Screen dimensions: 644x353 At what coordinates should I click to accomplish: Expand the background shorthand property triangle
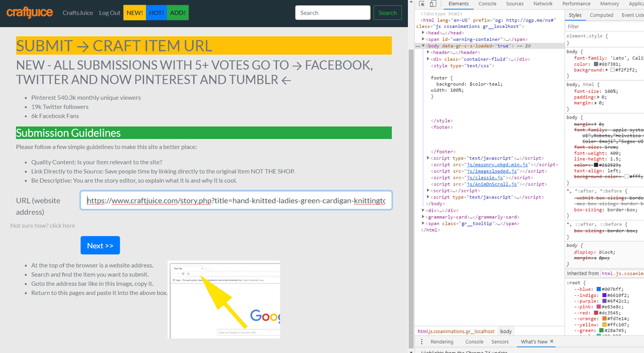pos(606,70)
